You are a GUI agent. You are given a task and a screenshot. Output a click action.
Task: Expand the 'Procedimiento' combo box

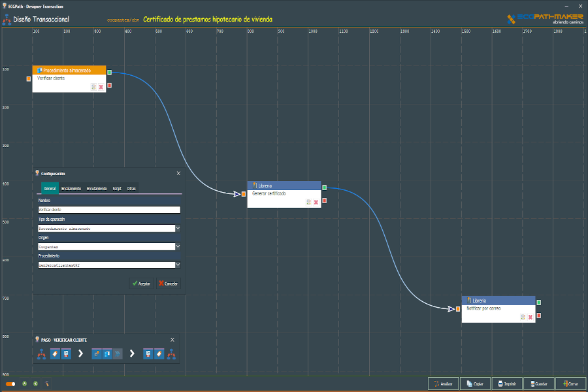178,265
